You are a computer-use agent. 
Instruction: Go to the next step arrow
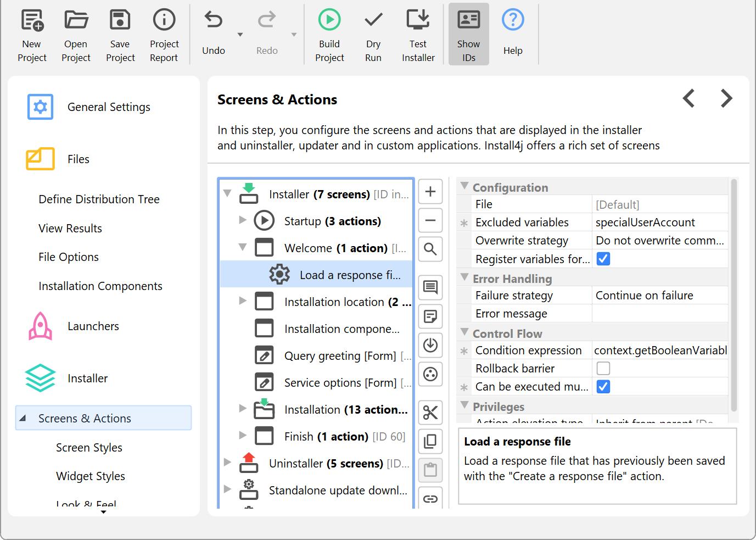pyautogui.click(x=726, y=99)
